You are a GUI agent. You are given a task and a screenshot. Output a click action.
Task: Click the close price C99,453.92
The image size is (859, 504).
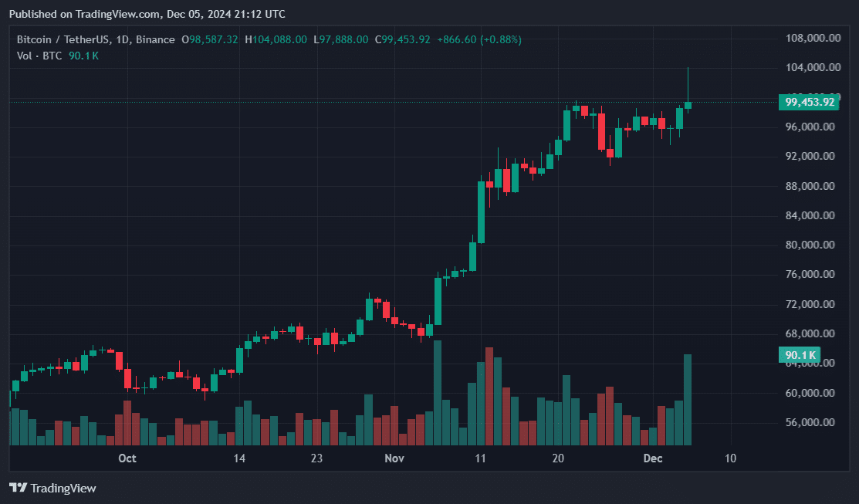point(403,39)
